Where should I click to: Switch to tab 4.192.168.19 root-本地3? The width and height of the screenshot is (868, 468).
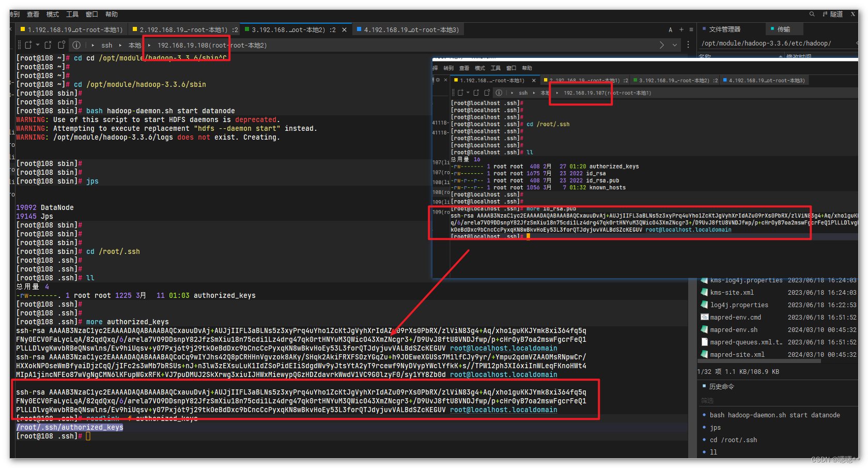pyautogui.click(x=408, y=30)
